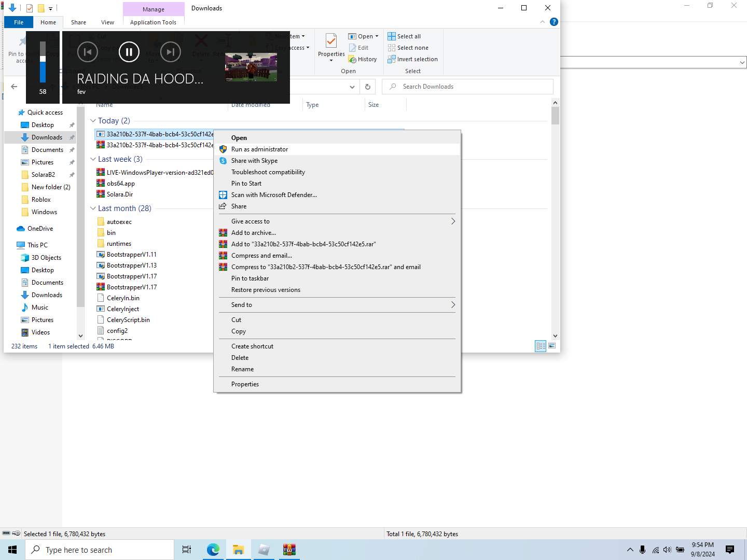Click the video thumbnail in media overlay

[251, 67]
